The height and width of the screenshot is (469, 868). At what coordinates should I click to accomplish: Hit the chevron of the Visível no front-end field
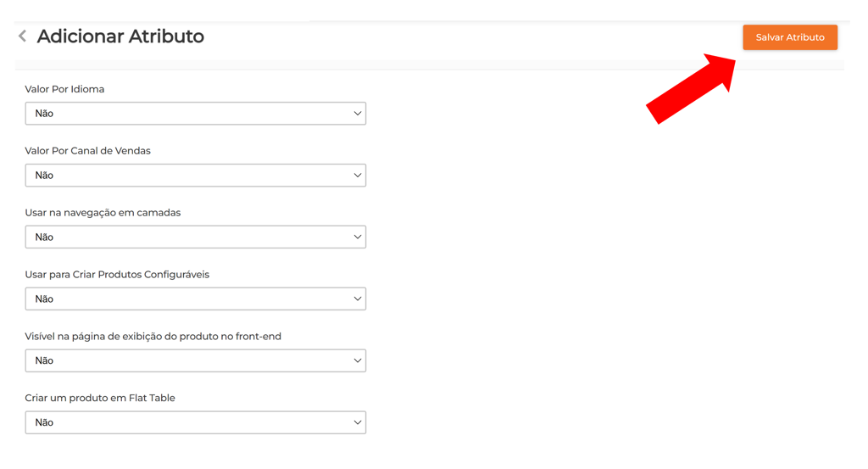coord(357,361)
